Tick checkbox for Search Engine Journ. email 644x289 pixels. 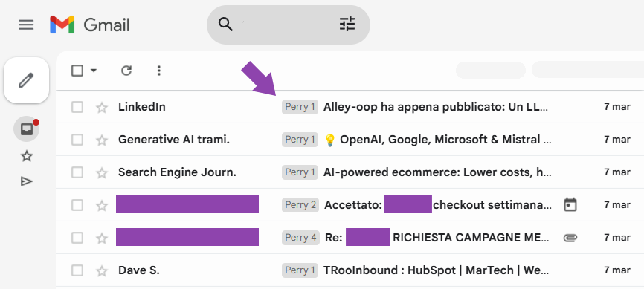77,172
